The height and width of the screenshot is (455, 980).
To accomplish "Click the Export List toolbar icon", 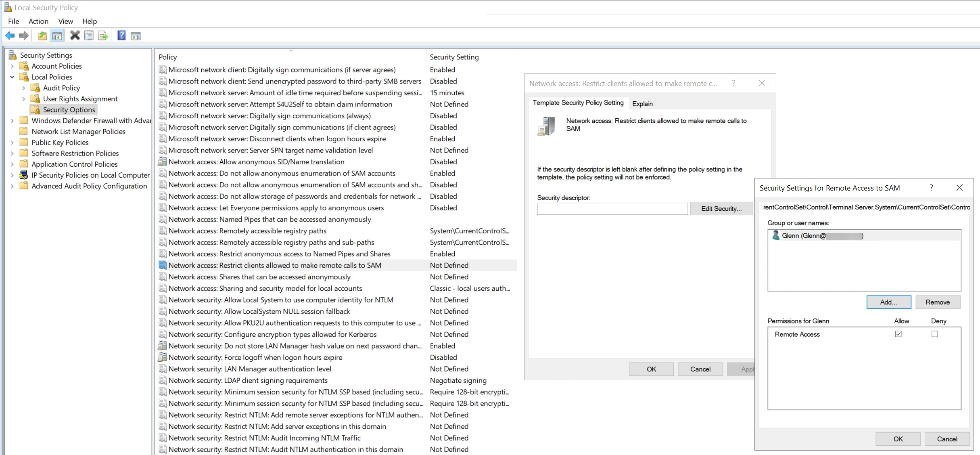I will [x=103, y=36].
